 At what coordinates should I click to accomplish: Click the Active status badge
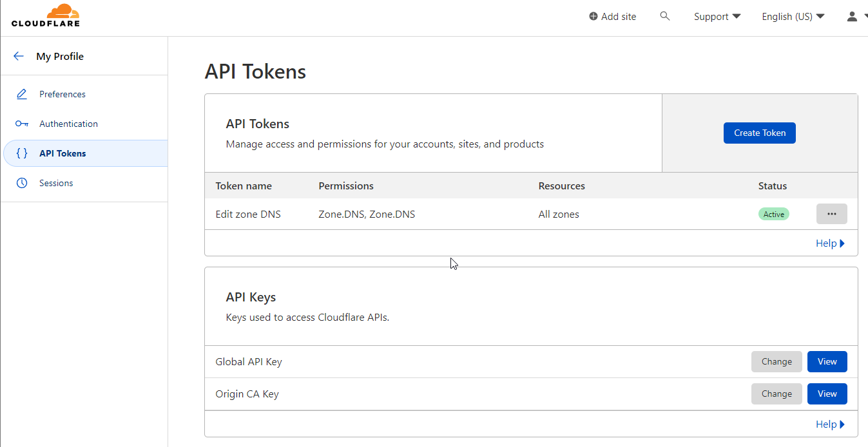pyautogui.click(x=774, y=214)
